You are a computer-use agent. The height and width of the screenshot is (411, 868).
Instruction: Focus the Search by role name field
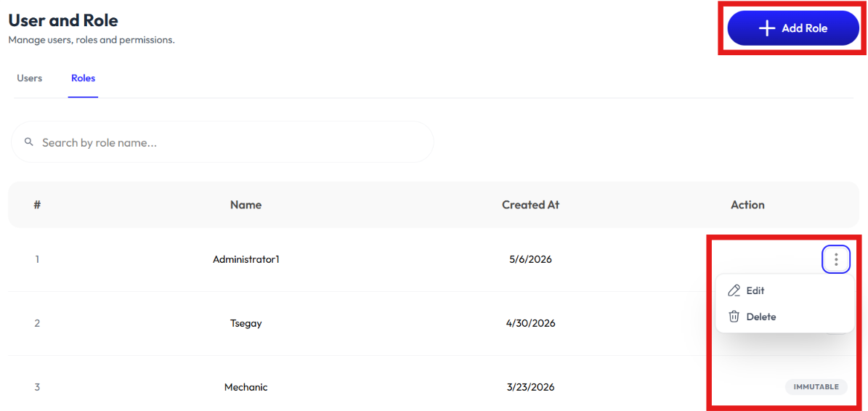tap(222, 142)
